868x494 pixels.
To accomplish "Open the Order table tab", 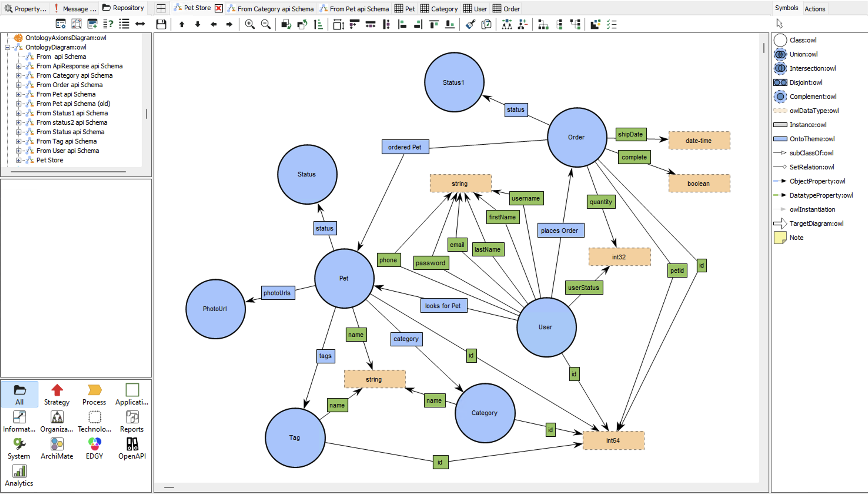I will point(506,9).
